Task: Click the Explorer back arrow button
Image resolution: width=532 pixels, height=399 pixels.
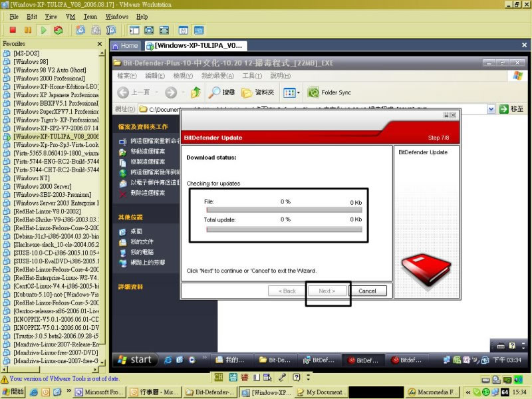Action: click(123, 92)
